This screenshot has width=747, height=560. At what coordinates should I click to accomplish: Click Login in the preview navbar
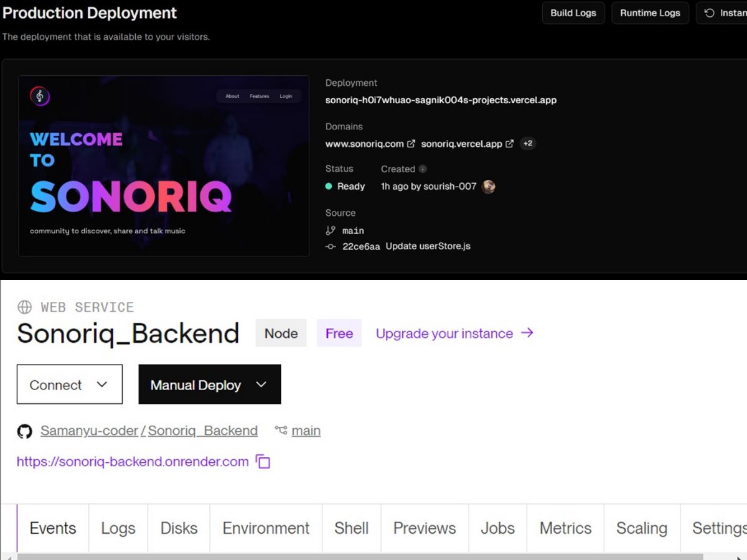(x=286, y=96)
